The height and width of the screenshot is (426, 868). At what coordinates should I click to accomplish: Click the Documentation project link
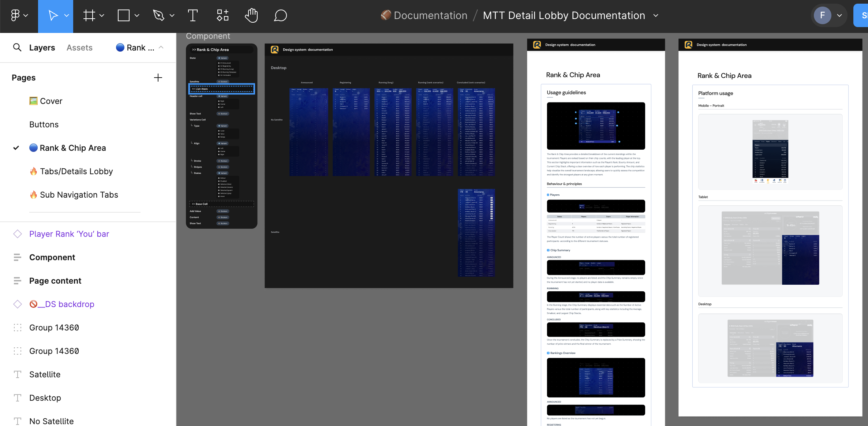(430, 15)
